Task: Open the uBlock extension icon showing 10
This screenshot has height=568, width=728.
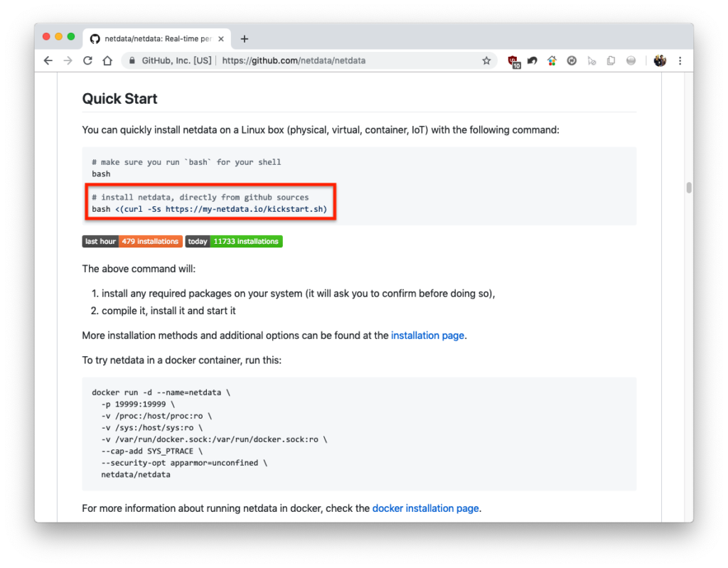Action: [513, 61]
